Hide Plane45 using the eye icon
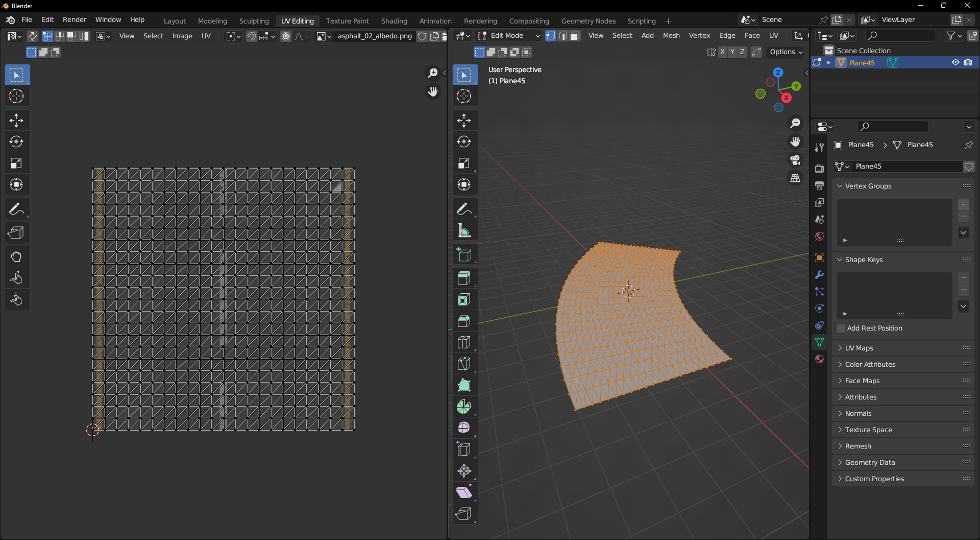 955,62
